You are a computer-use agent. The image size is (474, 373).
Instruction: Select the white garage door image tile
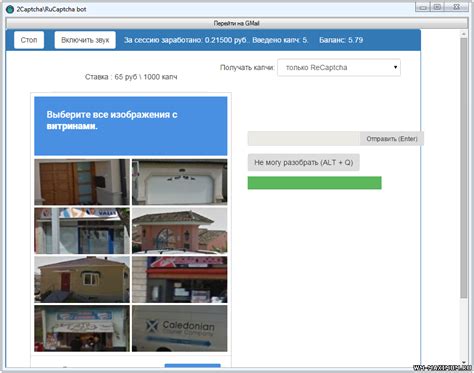(x=180, y=182)
